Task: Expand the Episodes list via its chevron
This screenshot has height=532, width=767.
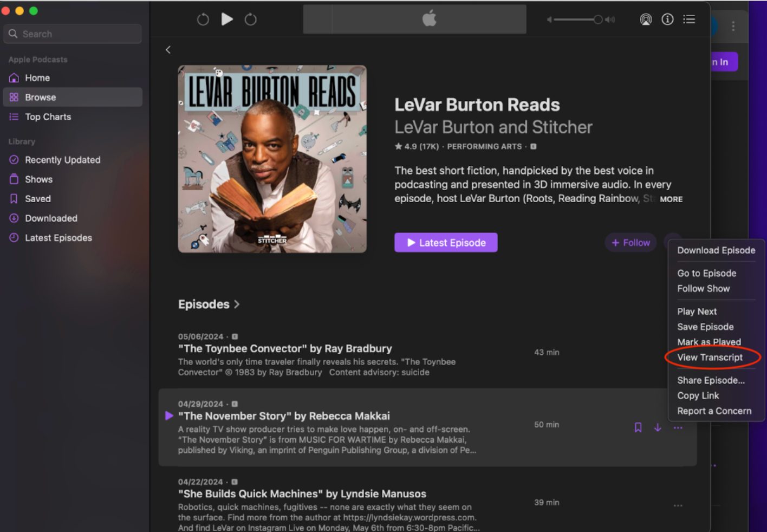Action: pos(237,304)
